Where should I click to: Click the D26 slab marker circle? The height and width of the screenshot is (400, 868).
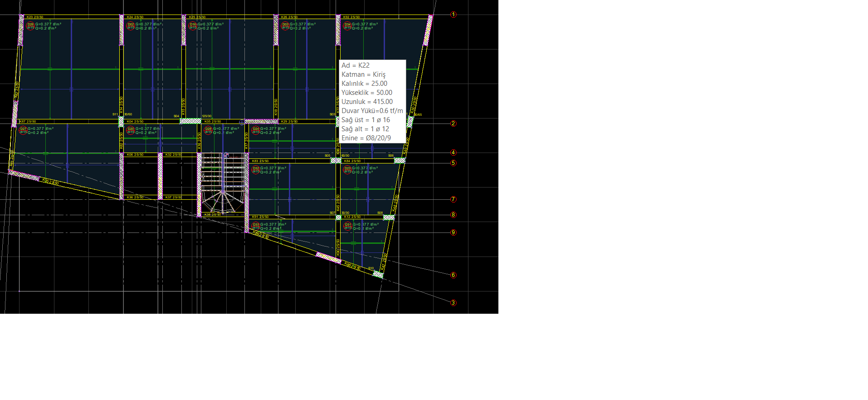[x=30, y=25]
